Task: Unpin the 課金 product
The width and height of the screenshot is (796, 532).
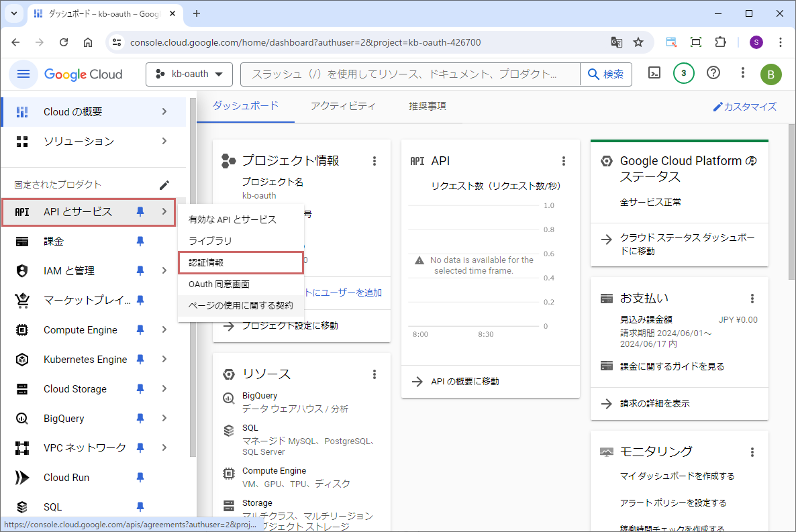Action: [140, 242]
